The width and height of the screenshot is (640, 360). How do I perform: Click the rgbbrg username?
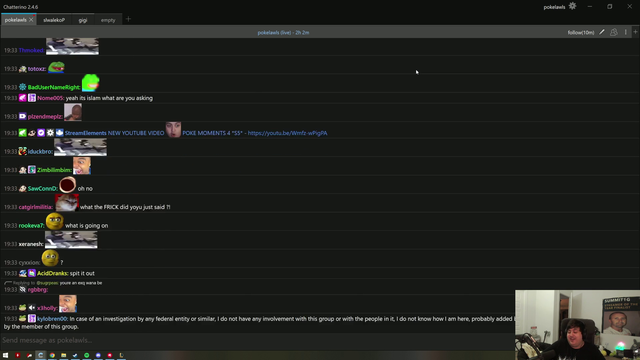pos(38,290)
